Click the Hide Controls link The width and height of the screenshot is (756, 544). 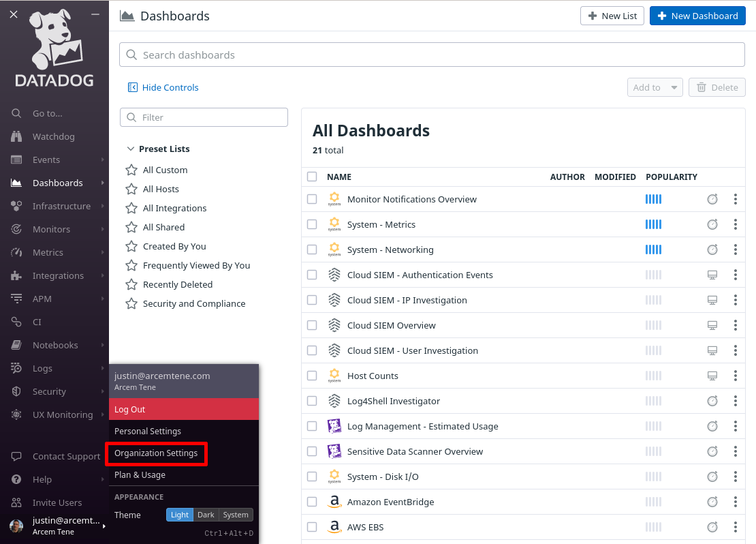point(170,87)
